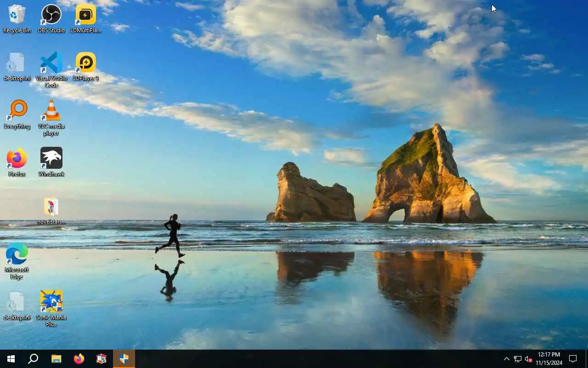
Task: Click the Show desktop strip at the taskbar's end
Action: 587,359
